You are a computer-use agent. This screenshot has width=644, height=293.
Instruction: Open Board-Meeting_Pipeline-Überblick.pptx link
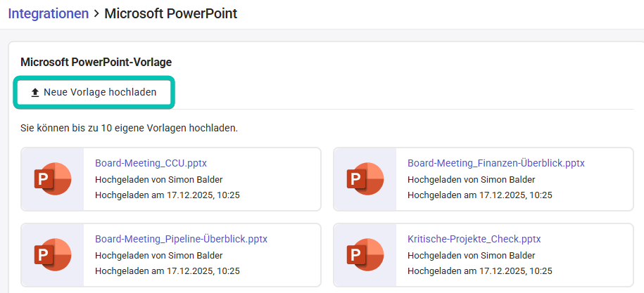point(181,239)
